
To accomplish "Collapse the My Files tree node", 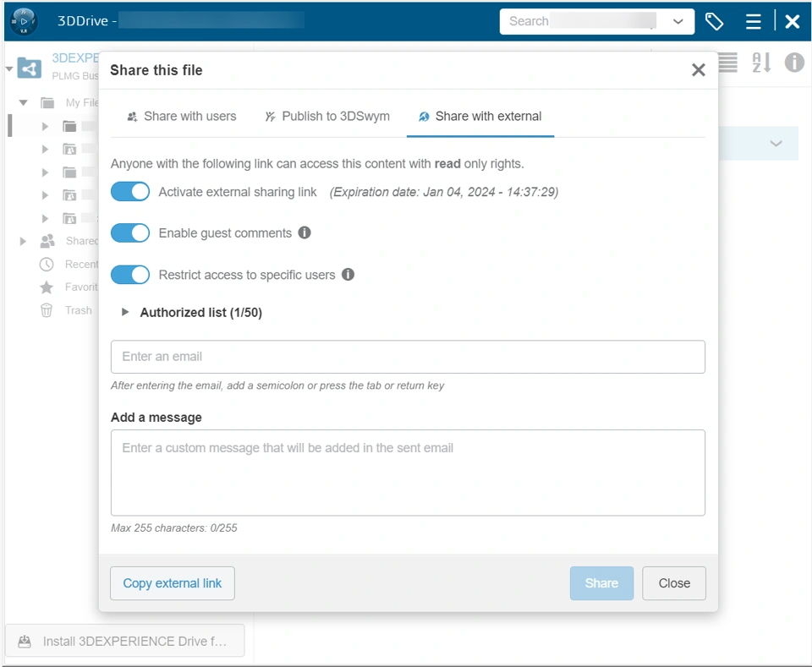I will (24, 103).
